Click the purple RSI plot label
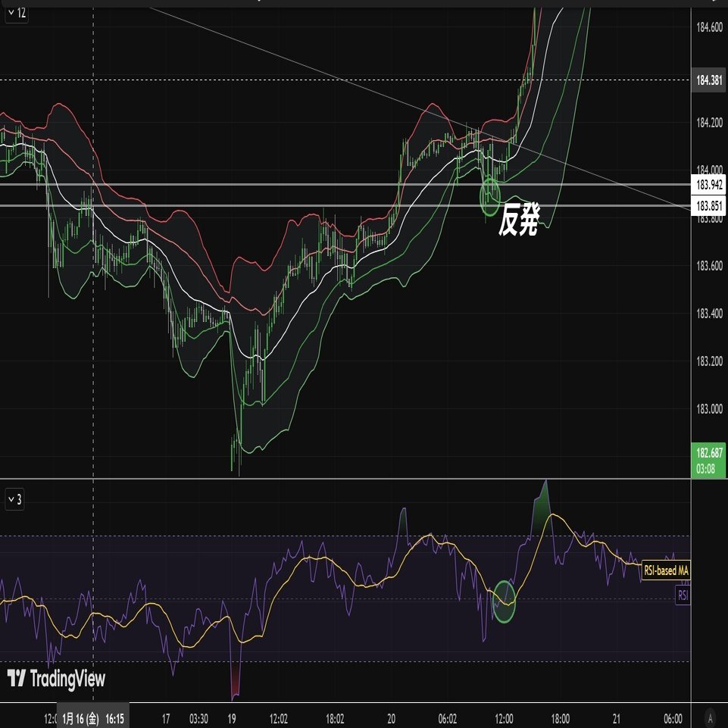This screenshot has width=728, height=728. pos(683,595)
